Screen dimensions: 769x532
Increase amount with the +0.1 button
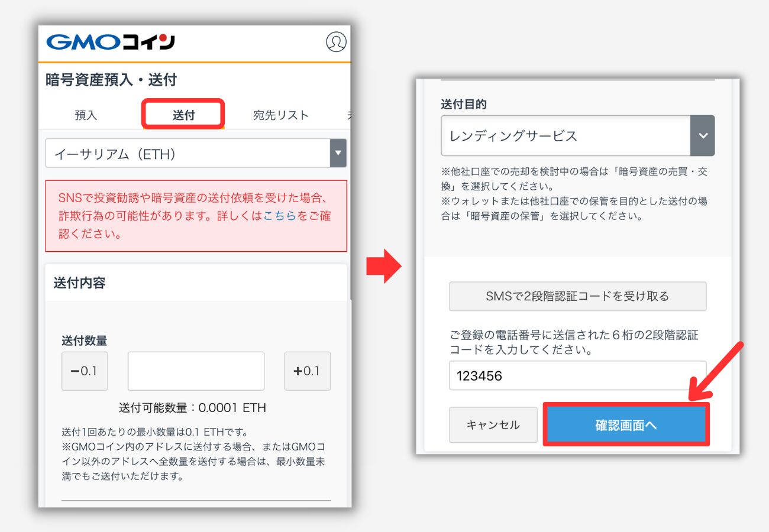307,371
